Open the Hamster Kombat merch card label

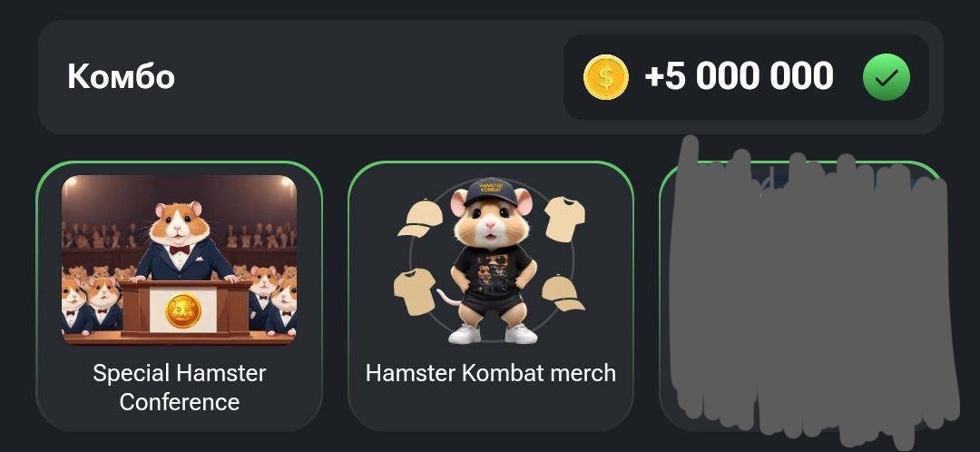click(x=491, y=373)
